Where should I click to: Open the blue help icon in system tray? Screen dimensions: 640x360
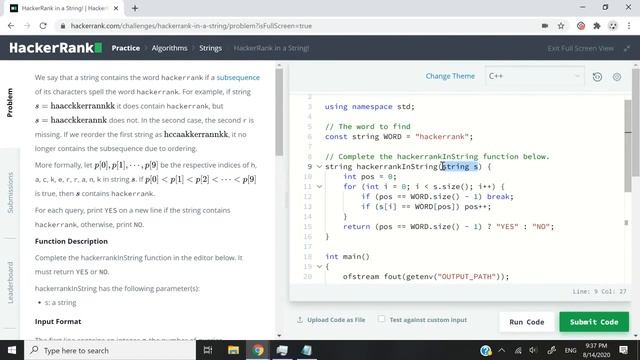click(486, 350)
